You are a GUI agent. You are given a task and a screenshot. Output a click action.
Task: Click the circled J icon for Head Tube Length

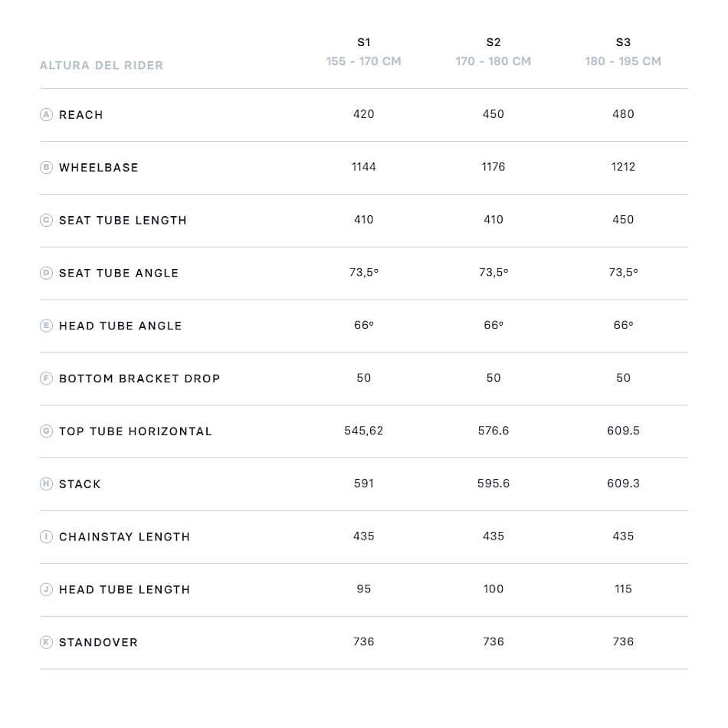click(46, 590)
